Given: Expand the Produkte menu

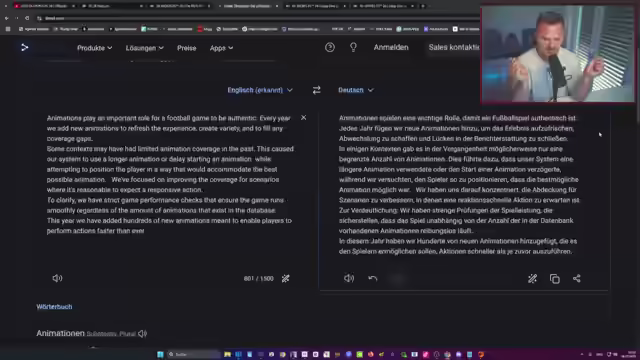Looking at the screenshot, I should 95,48.
